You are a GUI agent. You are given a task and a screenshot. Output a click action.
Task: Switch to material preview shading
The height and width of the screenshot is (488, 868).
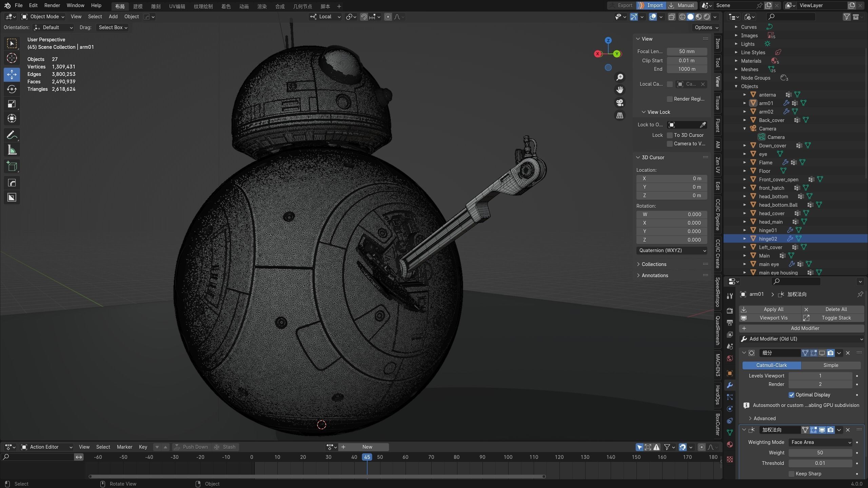point(699,17)
